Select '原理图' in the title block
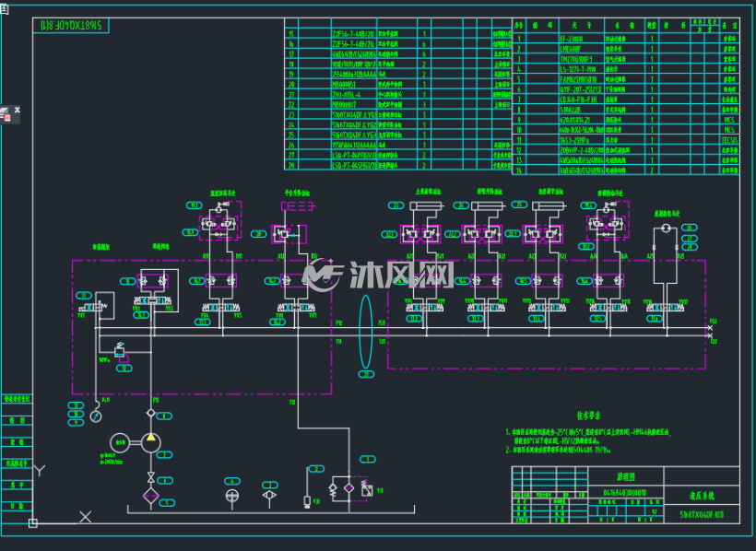The height and width of the screenshot is (551, 756). pyautogui.click(x=626, y=476)
